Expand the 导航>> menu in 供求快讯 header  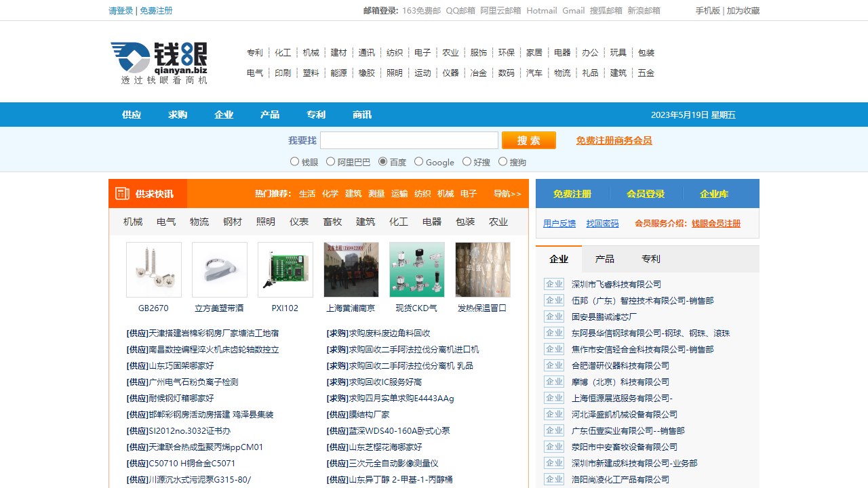(507, 194)
